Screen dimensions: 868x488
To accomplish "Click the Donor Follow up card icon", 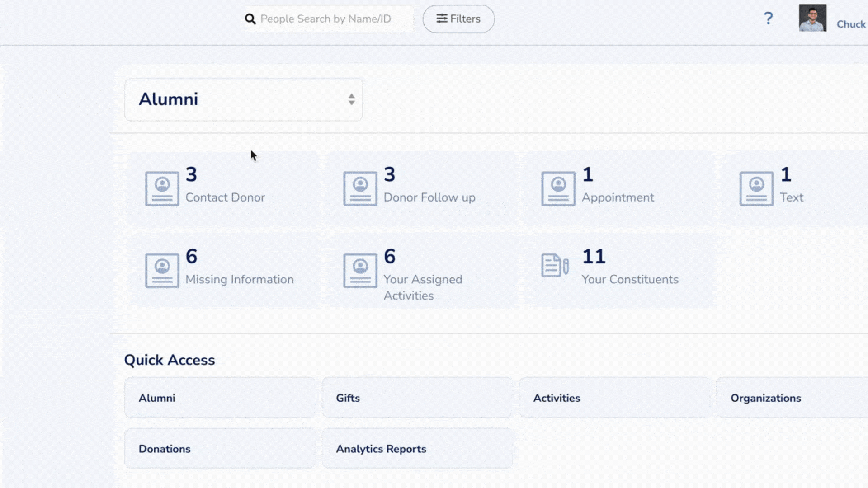I will tap(360, 188).
